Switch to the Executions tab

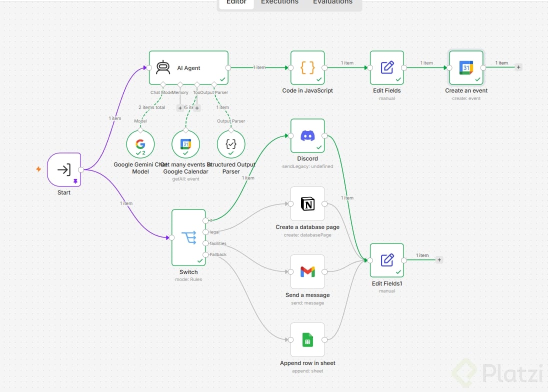pyautogui.click(x=279, y=2)
